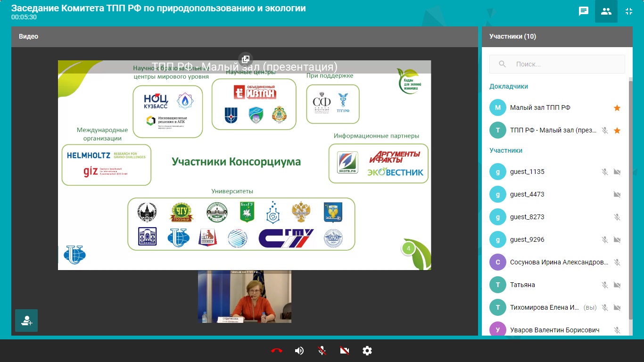Click the add participant icon

[26, 321]
